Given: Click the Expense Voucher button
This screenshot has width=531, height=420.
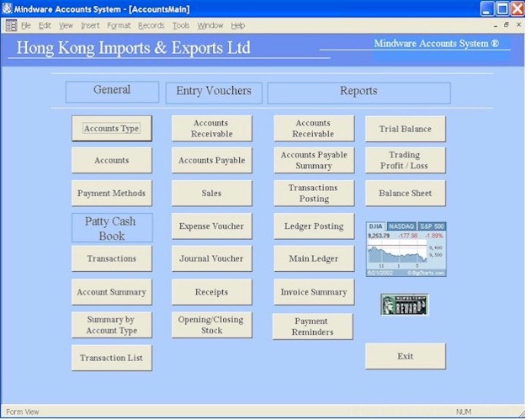Looking at the screenshot, I should click(212, 226).
